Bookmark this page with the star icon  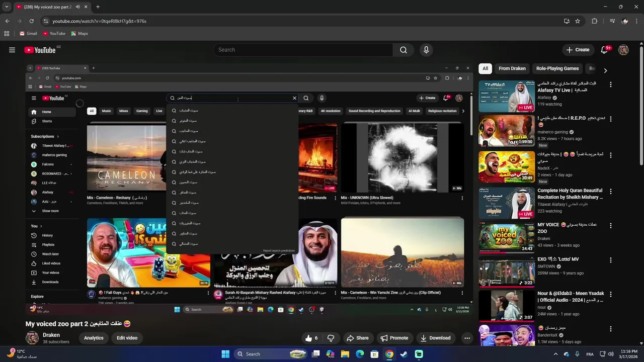point(578,21)
